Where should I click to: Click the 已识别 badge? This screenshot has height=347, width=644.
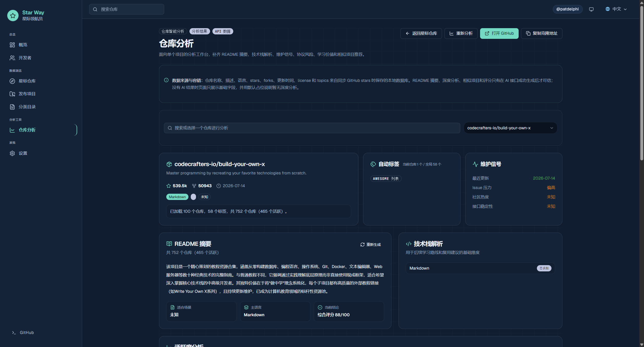coord(544,268)
